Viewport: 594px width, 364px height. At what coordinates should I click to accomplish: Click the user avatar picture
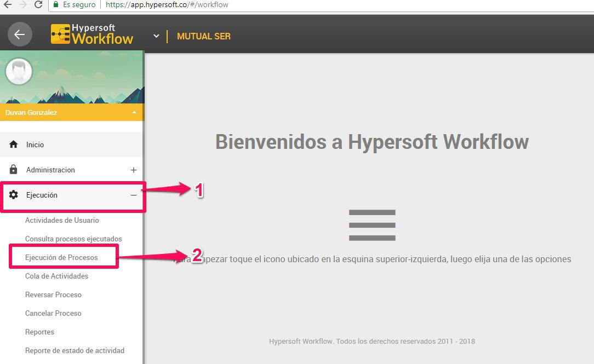point(19,71)
